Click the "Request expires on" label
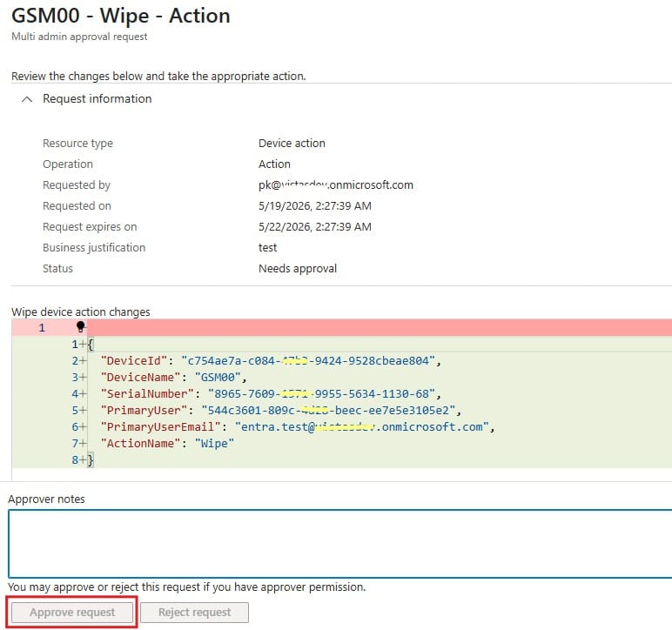 (x=90, y=227)
